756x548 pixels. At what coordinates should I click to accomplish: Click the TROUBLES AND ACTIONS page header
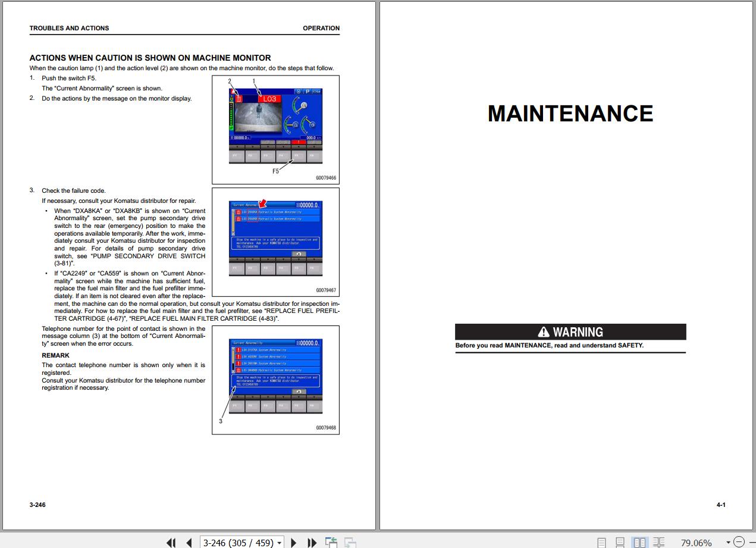point(70,28)
